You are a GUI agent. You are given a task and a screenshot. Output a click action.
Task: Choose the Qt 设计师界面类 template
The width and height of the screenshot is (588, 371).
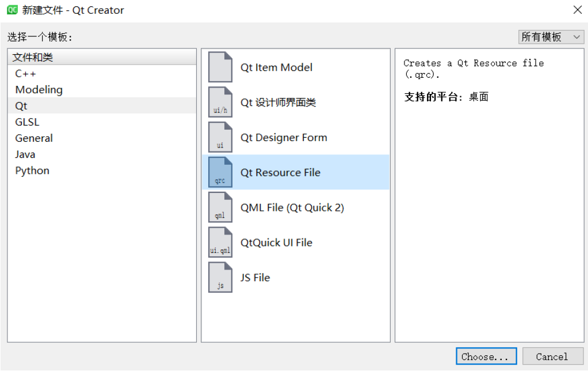click(296, 102)
